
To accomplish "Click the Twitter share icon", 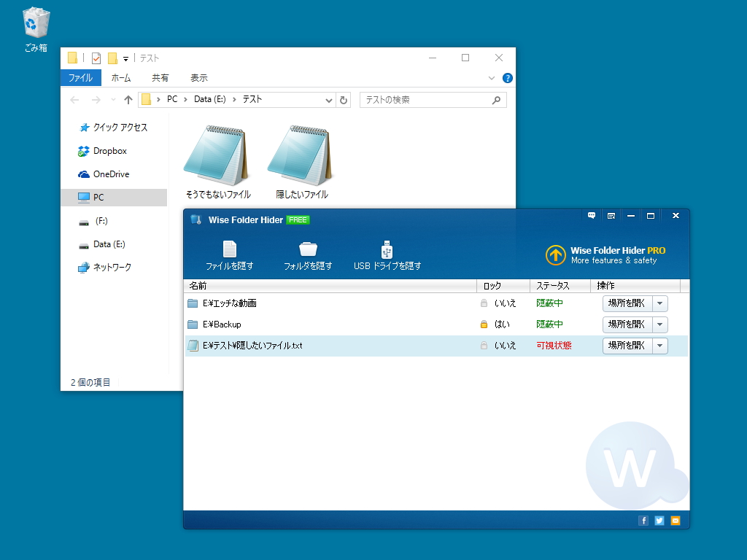I will coord(659,520).
